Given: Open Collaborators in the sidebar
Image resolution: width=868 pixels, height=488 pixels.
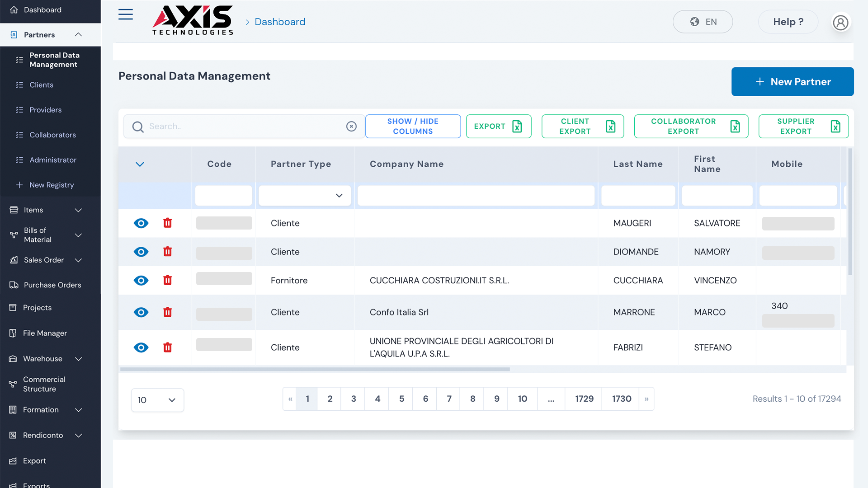Looking at the screenshot, I should (52, 135).
